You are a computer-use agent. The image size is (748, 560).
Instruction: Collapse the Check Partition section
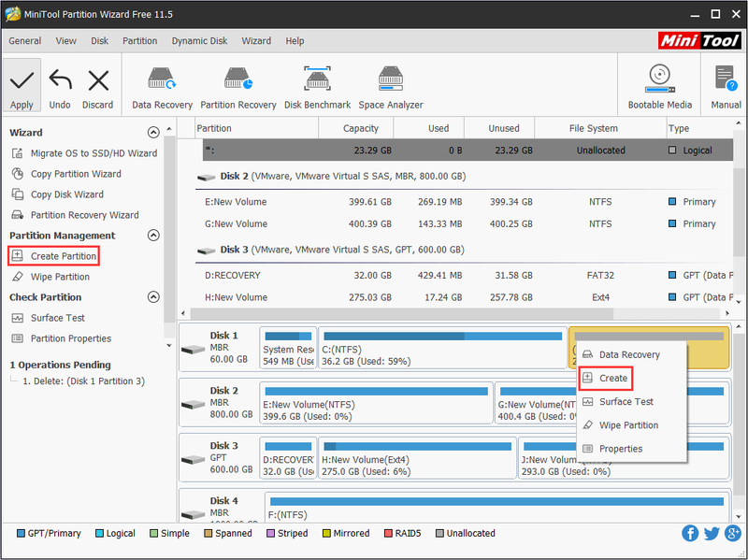[153, 297]
